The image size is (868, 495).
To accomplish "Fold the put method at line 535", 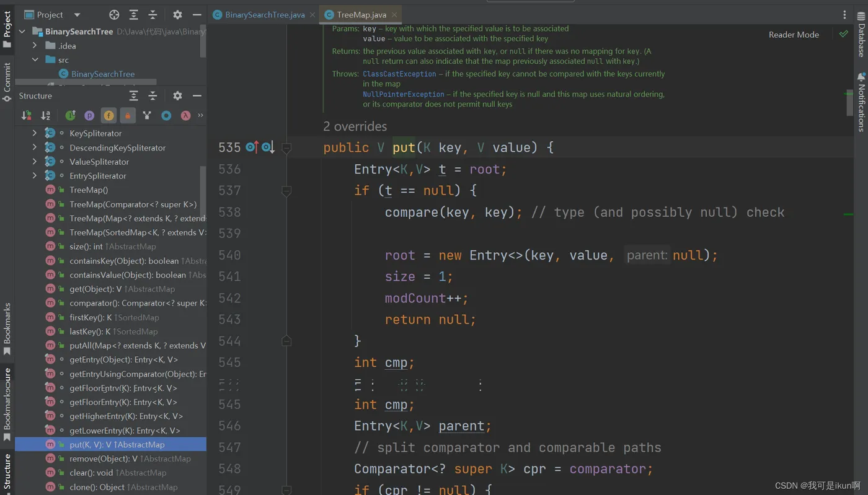I will click(x=286, y=148).
